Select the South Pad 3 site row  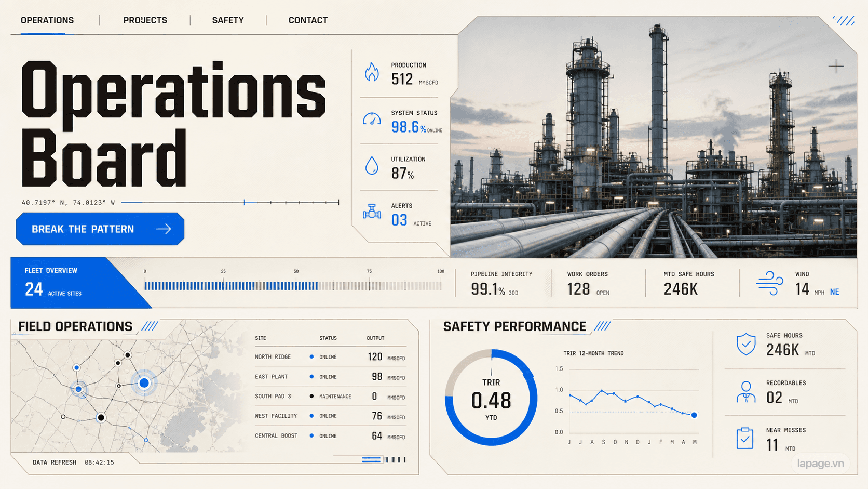point(330,397)
